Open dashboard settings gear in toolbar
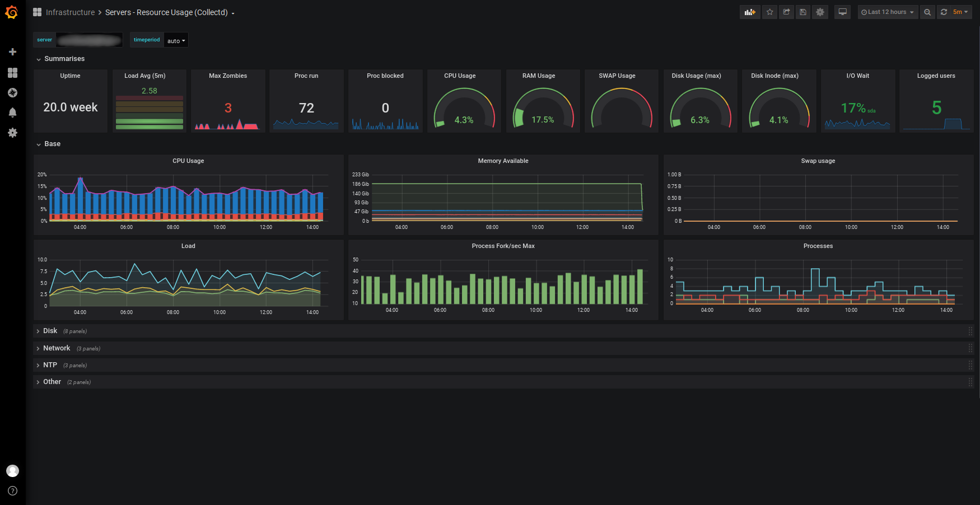This screenshot has height=505, width=980. pyautogui.click(x=820, y=12)
